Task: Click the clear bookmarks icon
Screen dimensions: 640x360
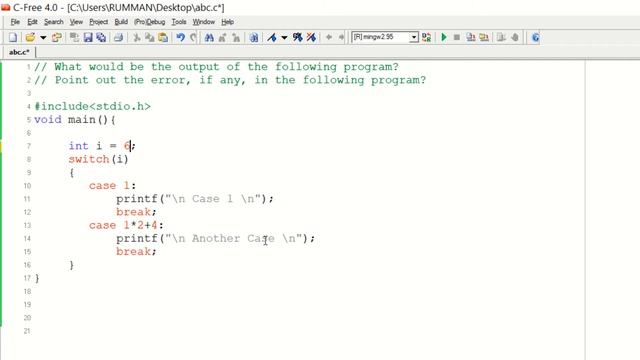Action: click(311, 38)
